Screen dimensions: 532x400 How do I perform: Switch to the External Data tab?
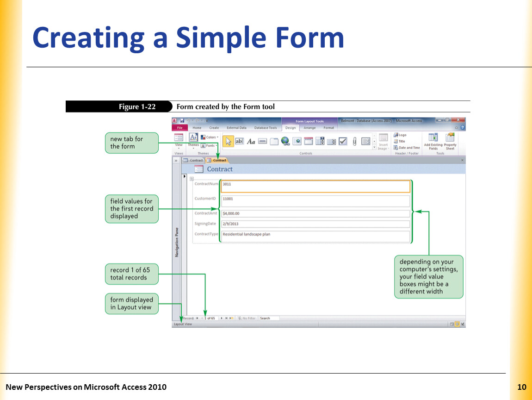[236, 128]
